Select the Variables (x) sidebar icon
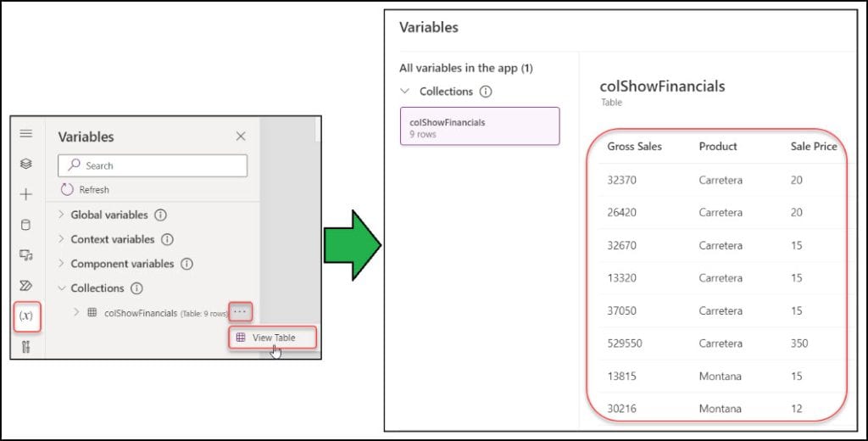The width and height of the screenshot is (868, 441). (26, 315)
